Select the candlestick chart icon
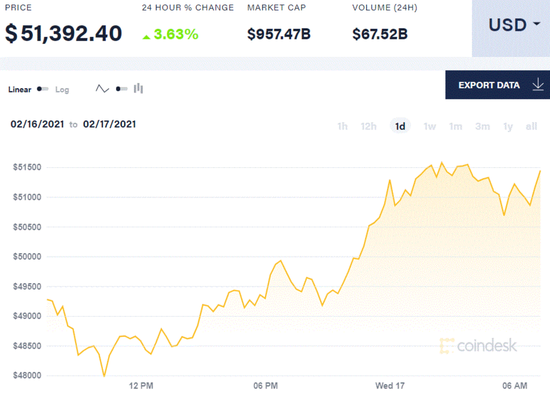The image size is (550, 398). pos(138,88)
